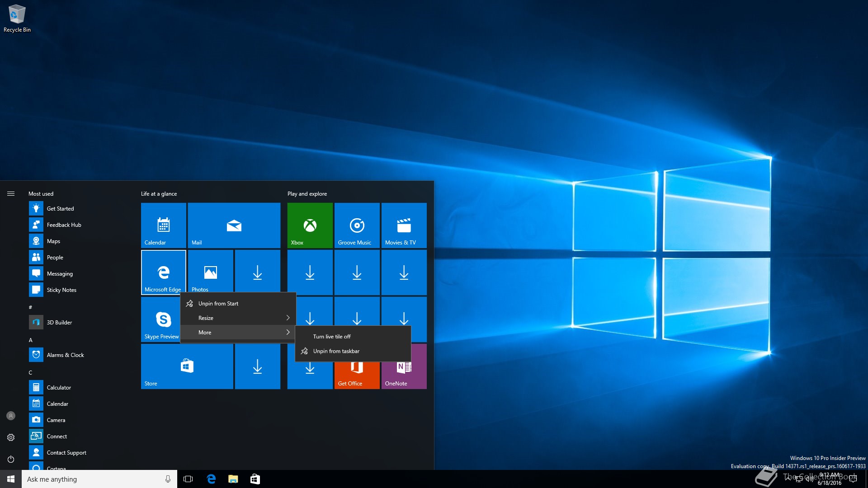Viewport: 868px width, 488px height.
Task: Open Task View from the taskbar
Action: 188,479
